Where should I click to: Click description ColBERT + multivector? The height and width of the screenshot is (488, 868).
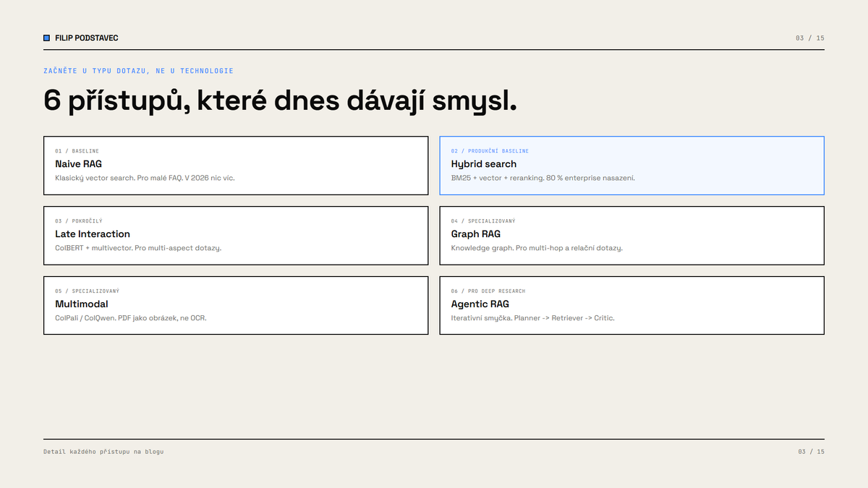point(138,248)
